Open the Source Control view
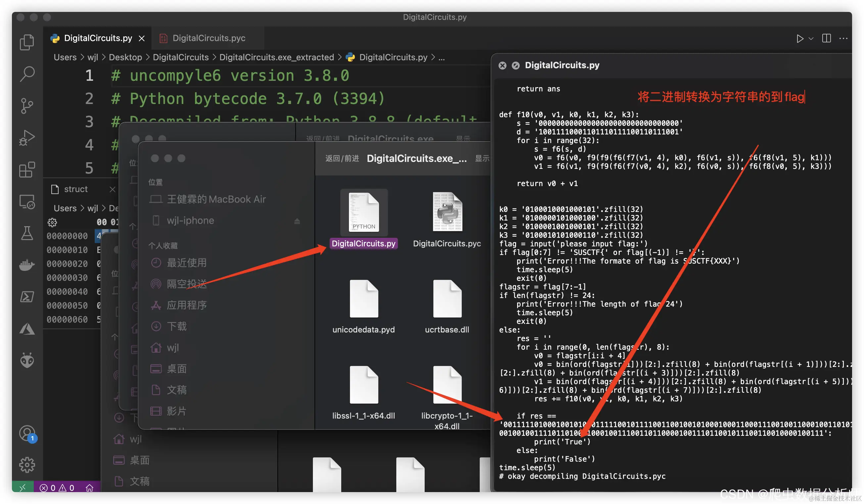 [27, 106]
